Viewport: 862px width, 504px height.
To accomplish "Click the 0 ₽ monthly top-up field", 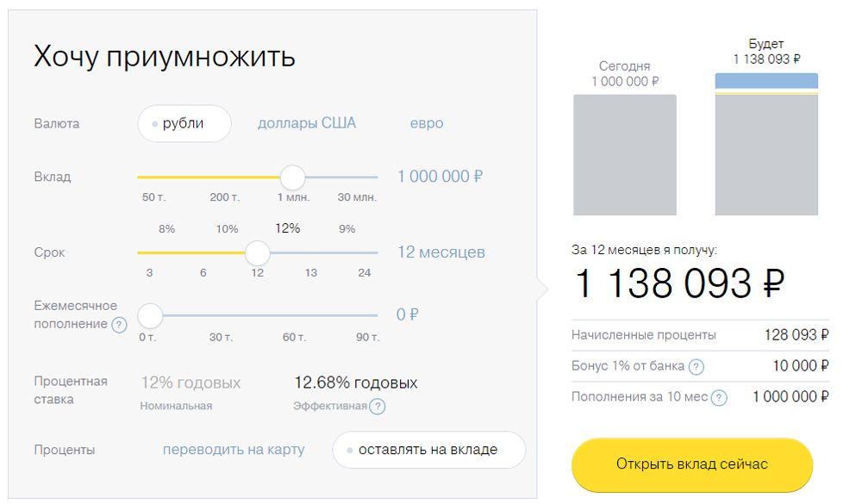I will [x=407, y=314].
